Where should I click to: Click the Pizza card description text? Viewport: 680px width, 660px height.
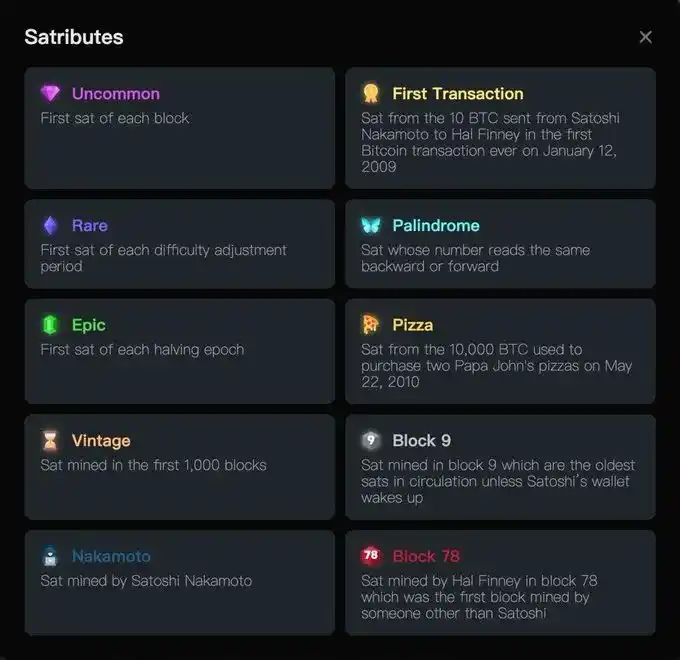[x=496, y=365]
